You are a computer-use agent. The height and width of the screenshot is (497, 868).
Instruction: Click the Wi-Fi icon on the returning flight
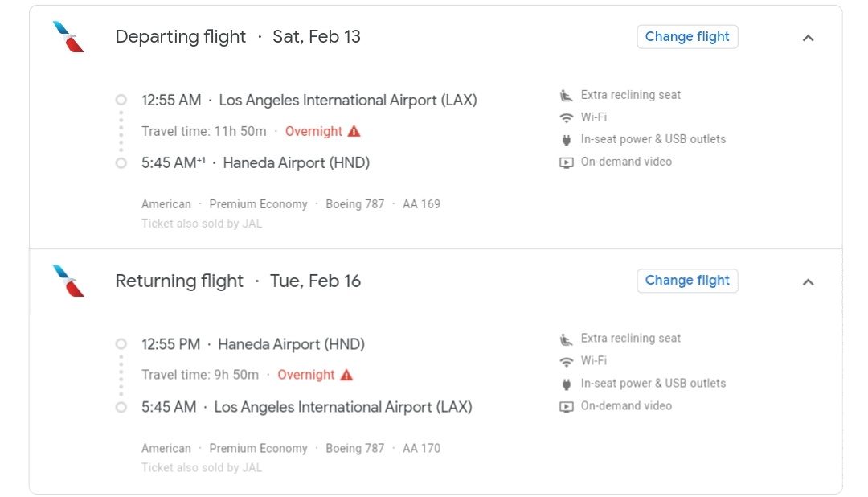pos(566,360)
